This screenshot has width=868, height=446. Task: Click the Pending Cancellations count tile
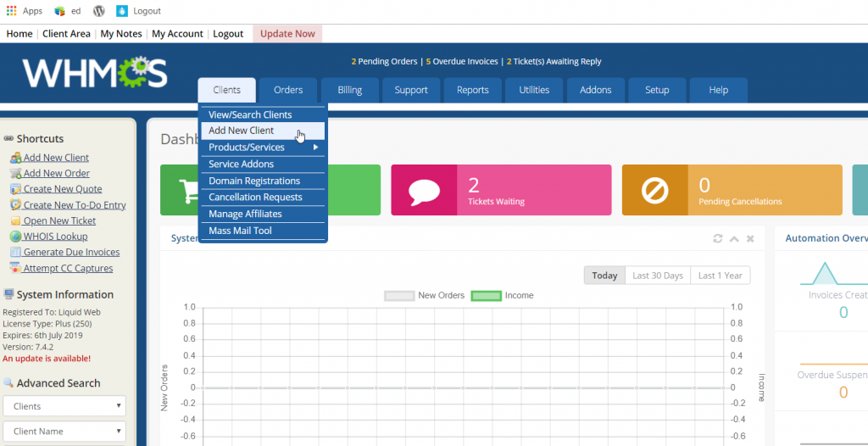pyautogui.click(x=732, y=190)
